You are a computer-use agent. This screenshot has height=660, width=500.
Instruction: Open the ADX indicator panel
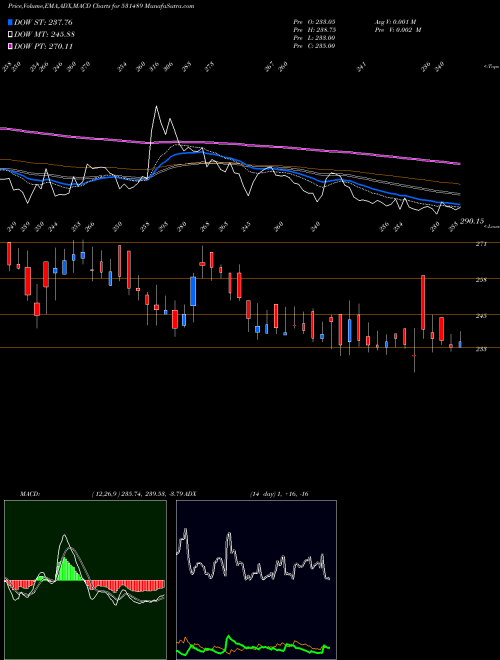(256, 580)
